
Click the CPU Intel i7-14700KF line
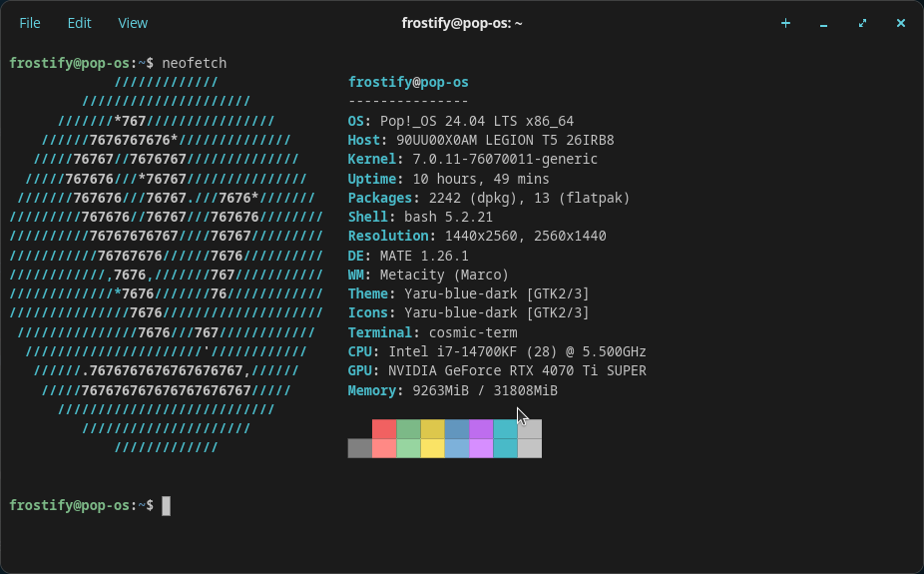point(497,351)
